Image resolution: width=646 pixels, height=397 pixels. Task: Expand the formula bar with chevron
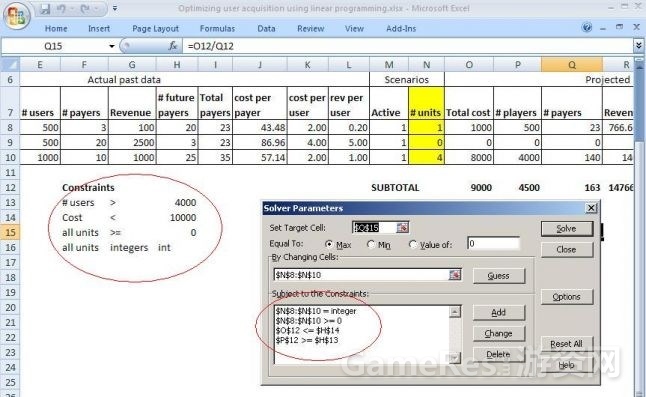pyautogui.click(x=639, y=45)
